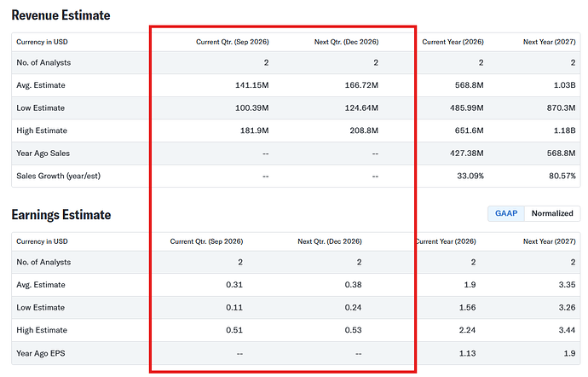The image size is (588, 377).
Task: Select Earnings table's Current Qtr. (Sep 2026) header
Action: tap(206, 241)
